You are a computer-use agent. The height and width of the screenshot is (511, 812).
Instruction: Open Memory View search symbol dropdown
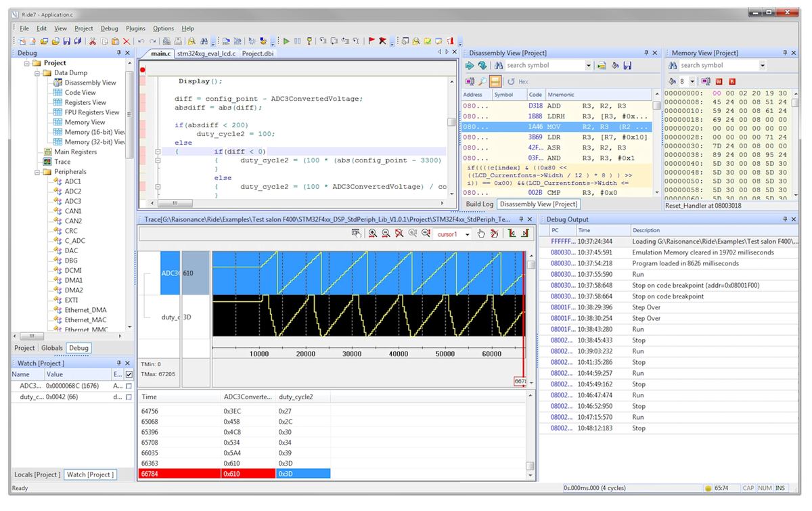coord(763,66)
